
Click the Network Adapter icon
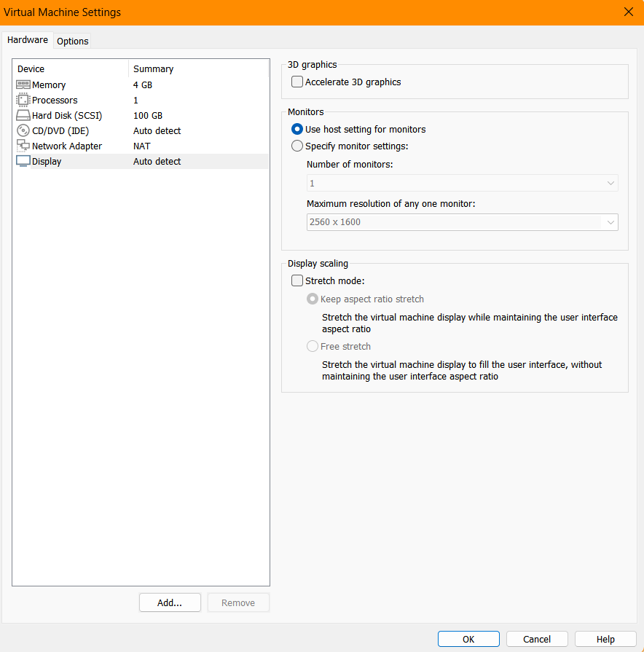pos(23,146)
